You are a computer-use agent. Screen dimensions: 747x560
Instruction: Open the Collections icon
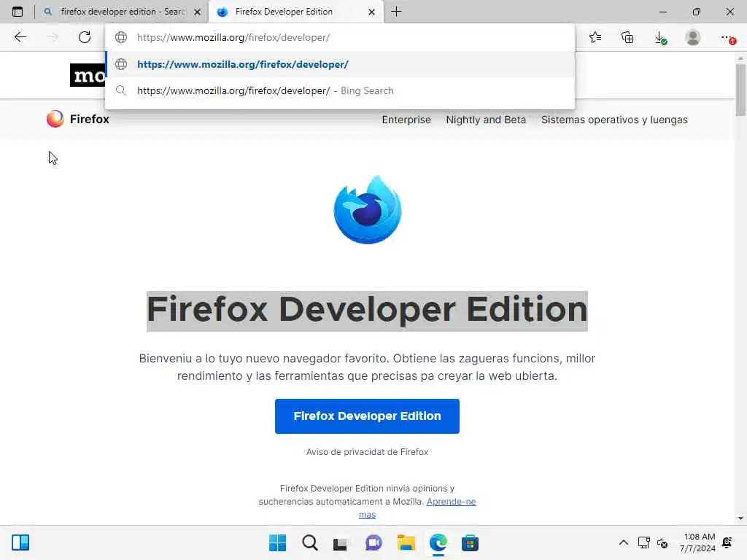pos(627,37)
